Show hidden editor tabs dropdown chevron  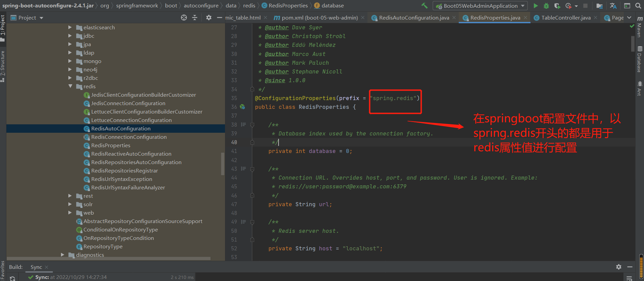click(629, 18)
